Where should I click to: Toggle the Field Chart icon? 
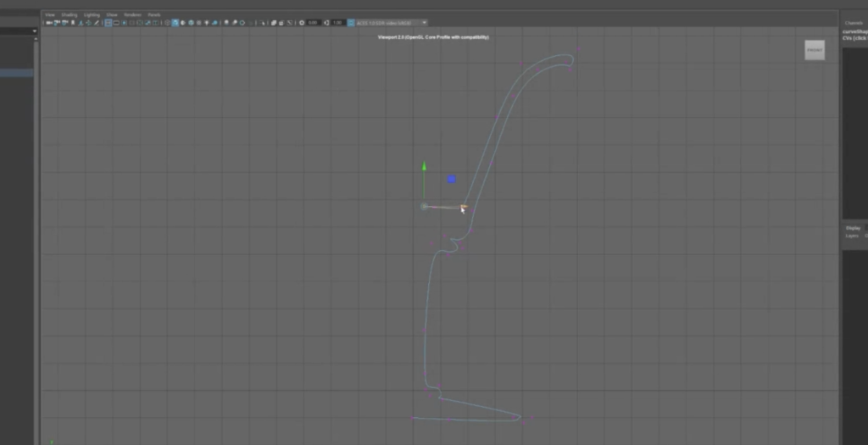coord(140,23)
